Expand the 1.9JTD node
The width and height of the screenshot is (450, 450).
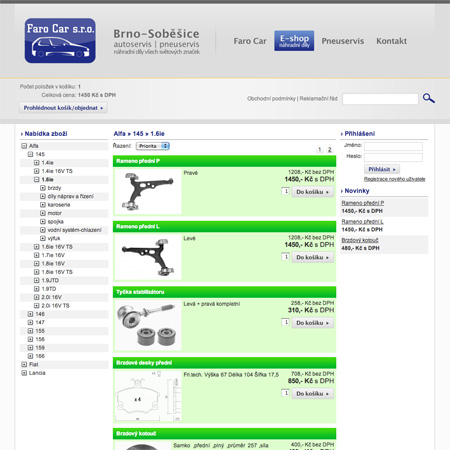pos(37,280)
